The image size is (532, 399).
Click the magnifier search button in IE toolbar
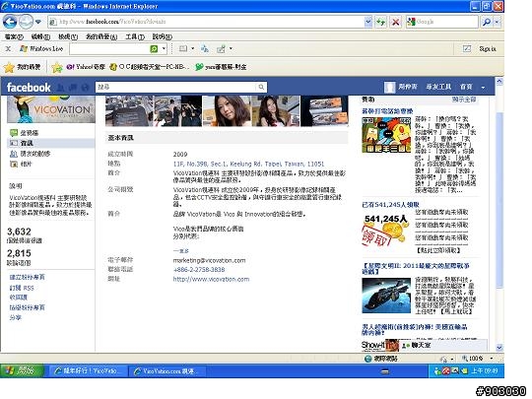point(487,22)
